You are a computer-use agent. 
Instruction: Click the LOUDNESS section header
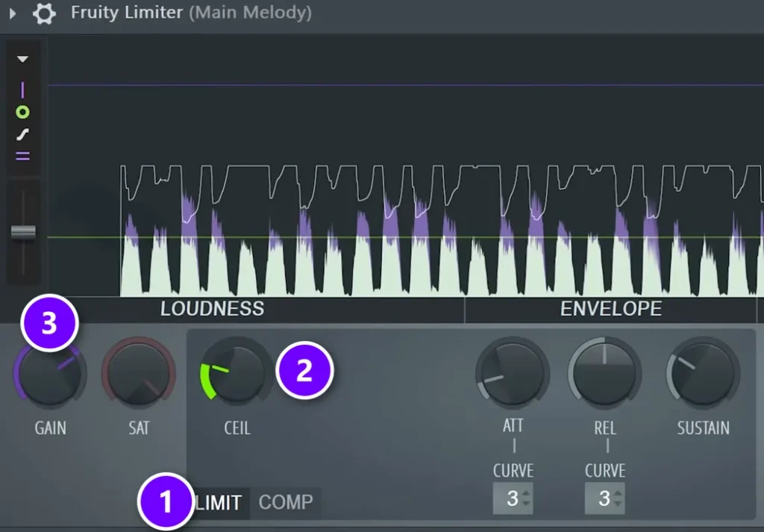213,309
